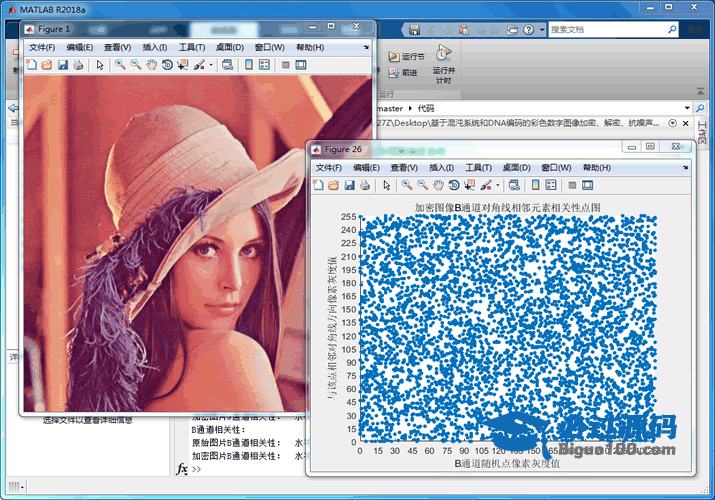The height and width of the screenshot is (500, 715).
Task: Click New Figure icon in Figure 26 toolbar
Action: point(318,185)
